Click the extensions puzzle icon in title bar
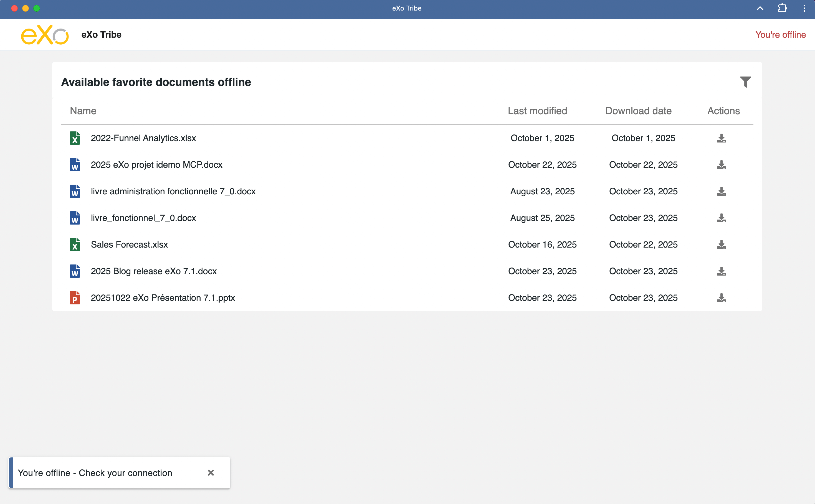 click(782, 8)
